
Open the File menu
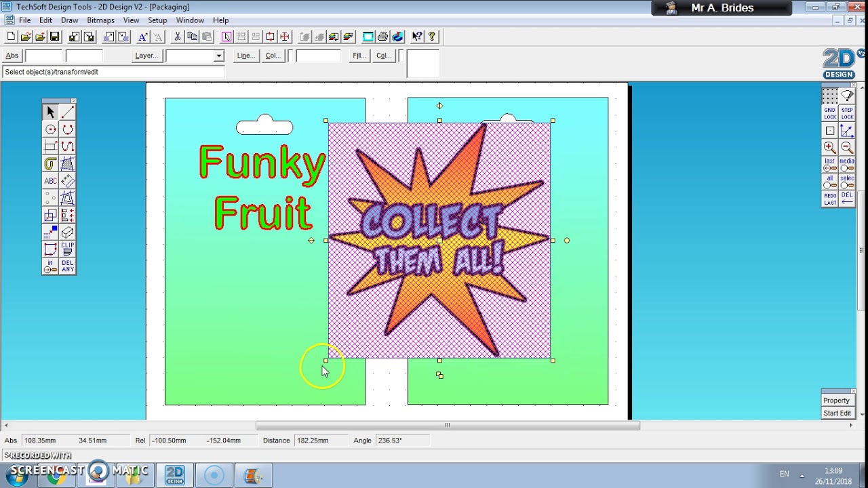point(24,20)
